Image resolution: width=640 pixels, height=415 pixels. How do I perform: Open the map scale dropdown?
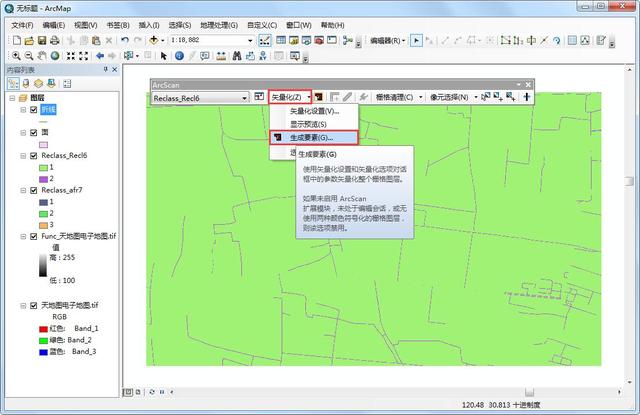pyautogui.click(x=250, y=40)
